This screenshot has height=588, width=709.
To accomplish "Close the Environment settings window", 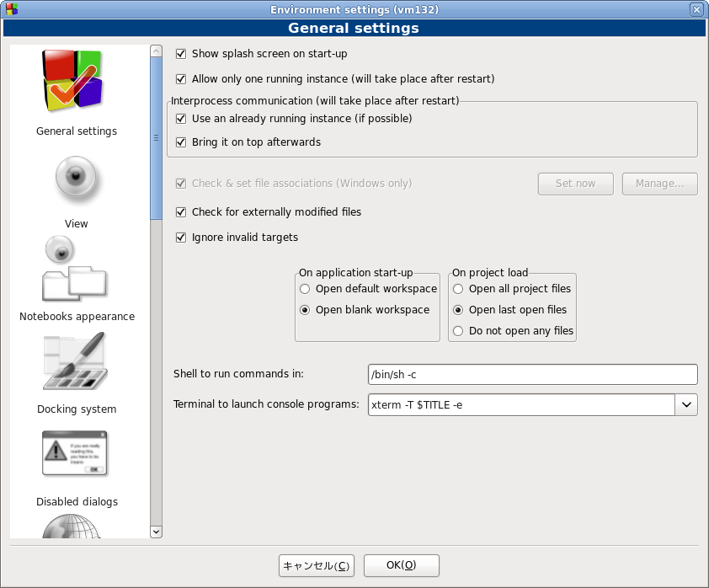I will coord(696,9).
